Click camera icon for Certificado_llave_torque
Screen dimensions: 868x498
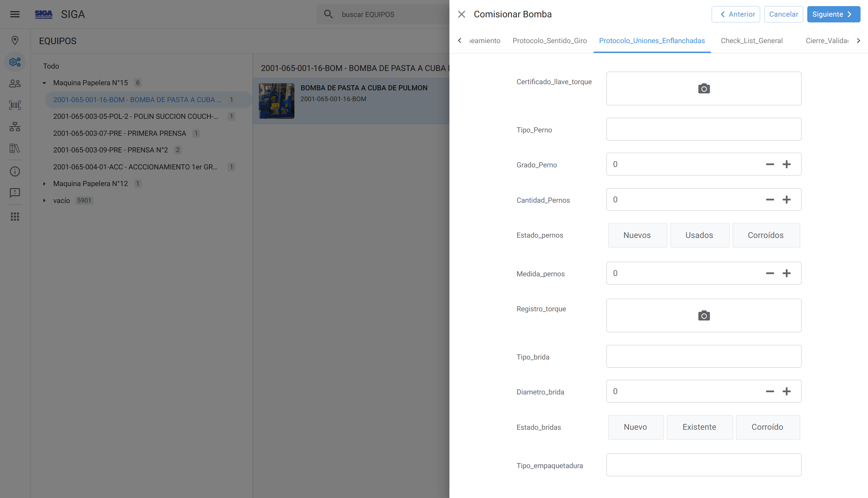tap(703, 89)
